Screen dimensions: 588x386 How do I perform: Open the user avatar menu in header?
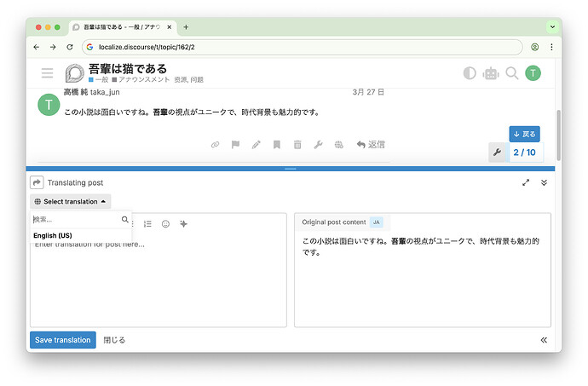[533, 72]
